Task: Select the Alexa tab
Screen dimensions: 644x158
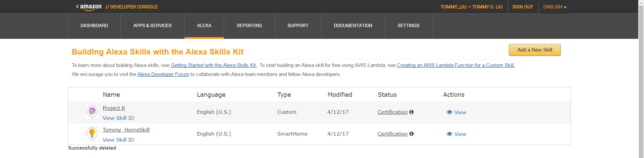Action: click(204, 26)
